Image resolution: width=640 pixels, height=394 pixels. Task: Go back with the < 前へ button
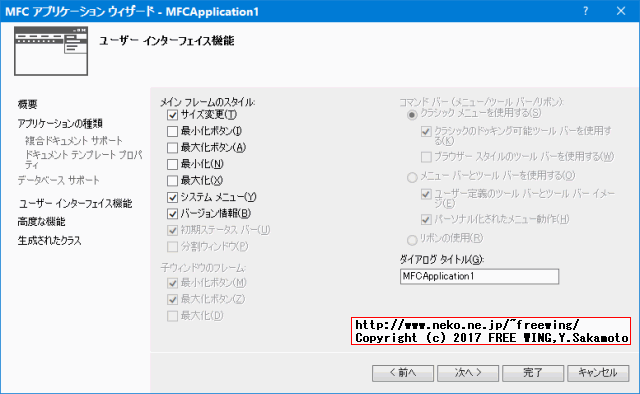click(x=402, y=373)
